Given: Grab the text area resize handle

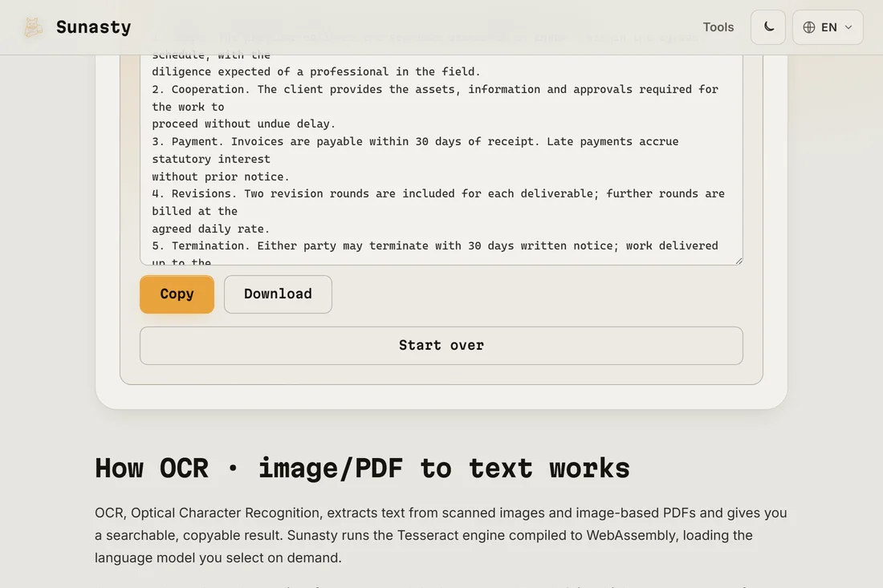Looking at the screenshot, I should coord(739,261).
